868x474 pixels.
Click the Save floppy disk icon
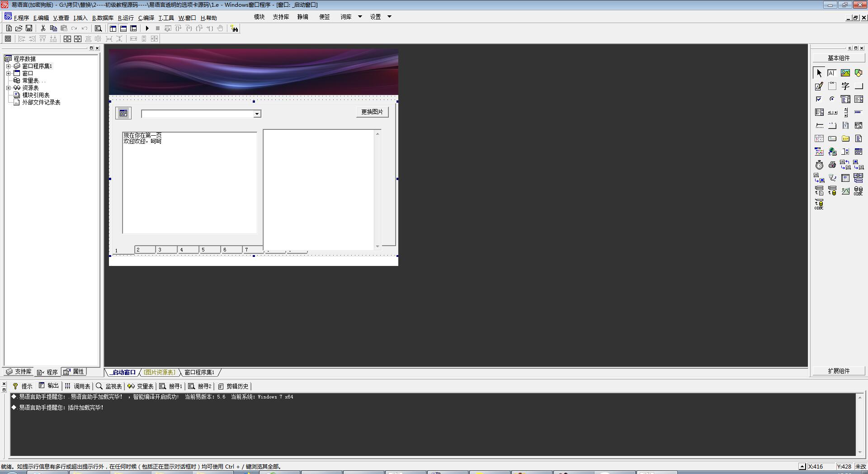[x=29, y=28]
